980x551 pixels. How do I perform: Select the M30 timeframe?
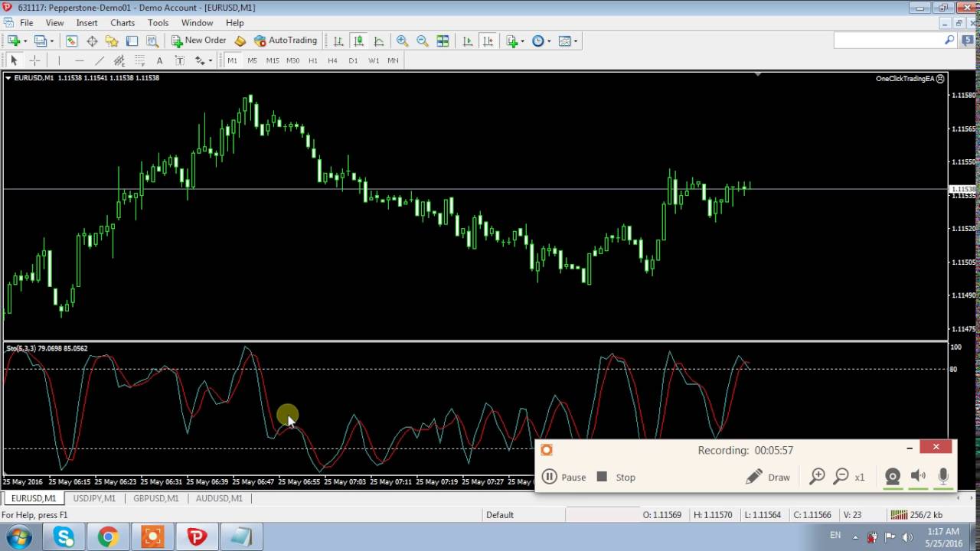coord(292,60)
